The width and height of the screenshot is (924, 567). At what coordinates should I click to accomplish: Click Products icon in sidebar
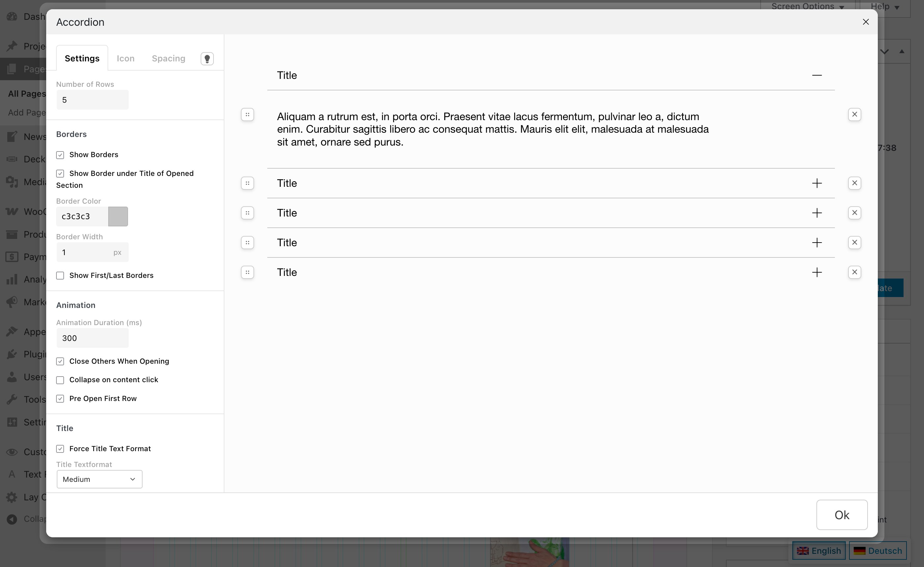(12, 234)
